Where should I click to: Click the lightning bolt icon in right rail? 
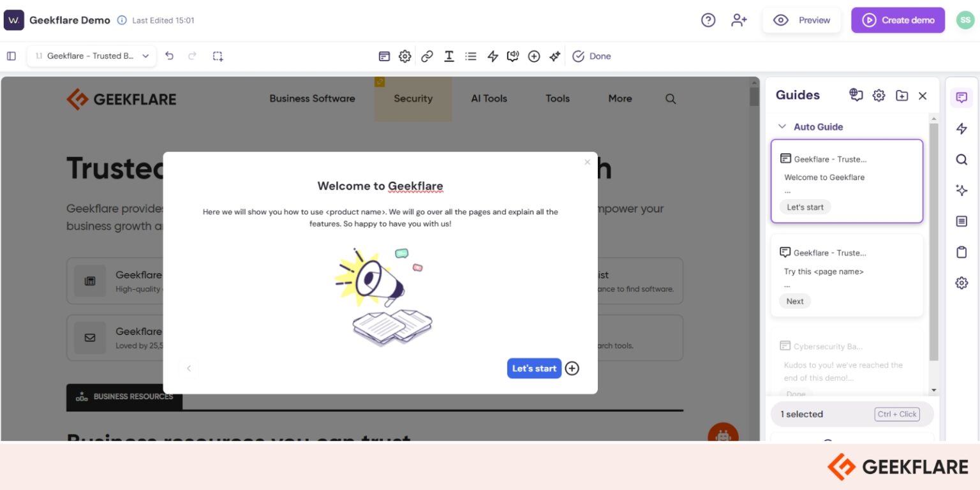961,129
